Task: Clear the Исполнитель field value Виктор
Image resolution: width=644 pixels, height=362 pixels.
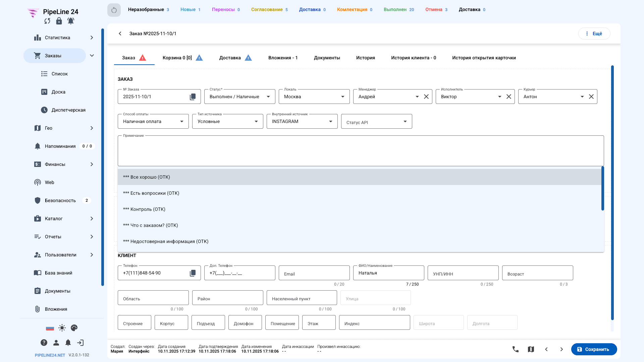Action: tap(509, 97)
